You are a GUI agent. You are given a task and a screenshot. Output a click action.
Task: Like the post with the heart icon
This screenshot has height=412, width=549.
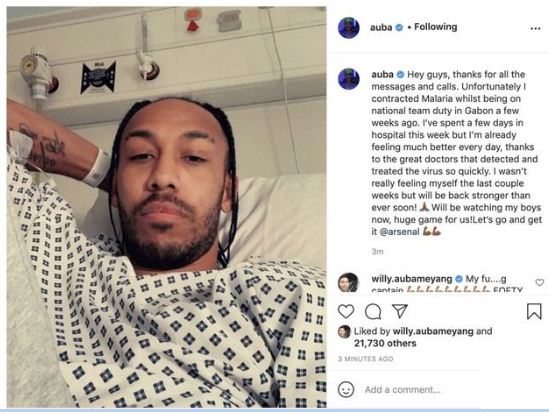point(346,311)
